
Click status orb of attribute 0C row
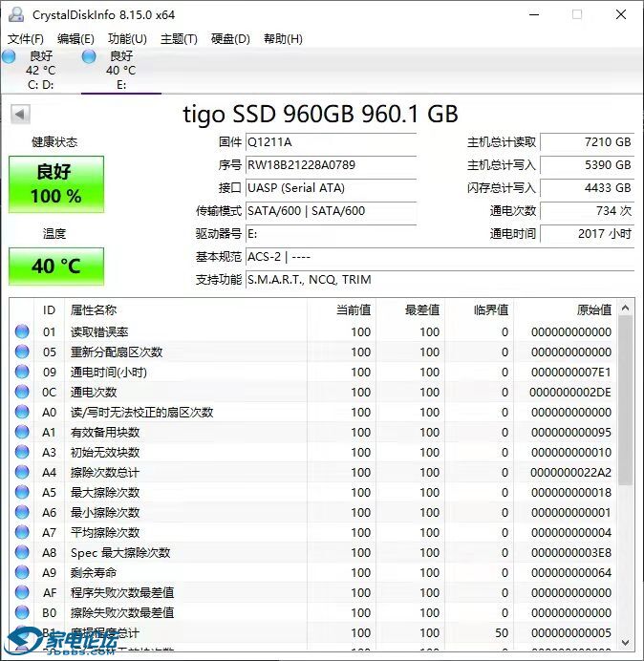click(22, 392)
